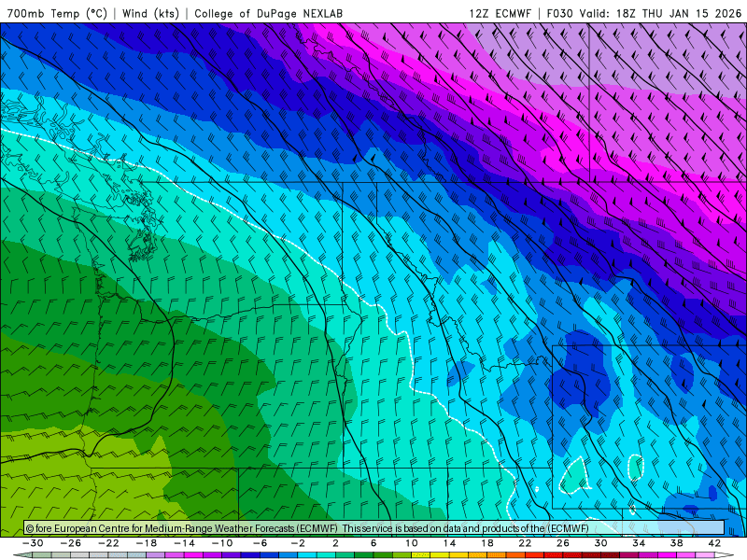Image resolution: width=747 pixels, height=560 pixels.
Task: Click the −2 color scale label
Action: point(298,543)
